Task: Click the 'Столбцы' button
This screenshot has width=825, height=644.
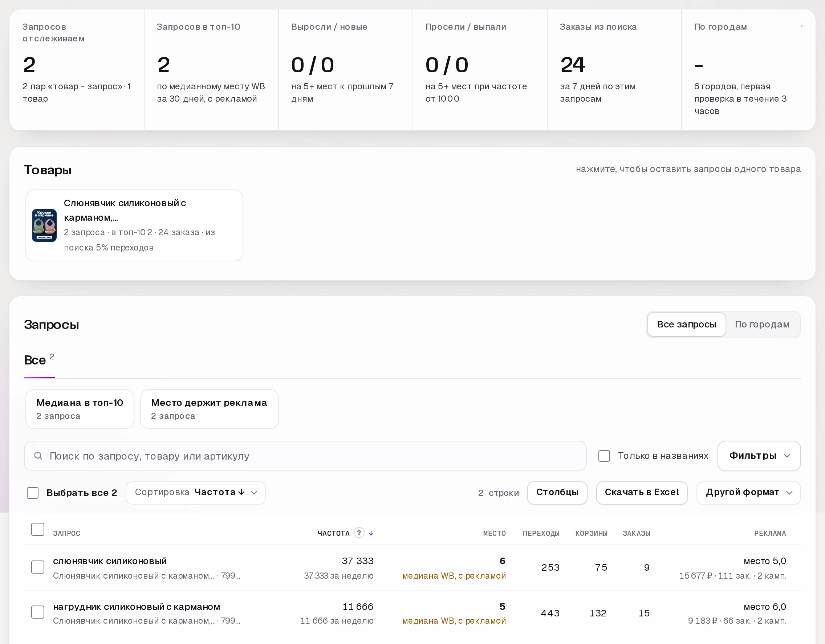Action: (557, 493)
